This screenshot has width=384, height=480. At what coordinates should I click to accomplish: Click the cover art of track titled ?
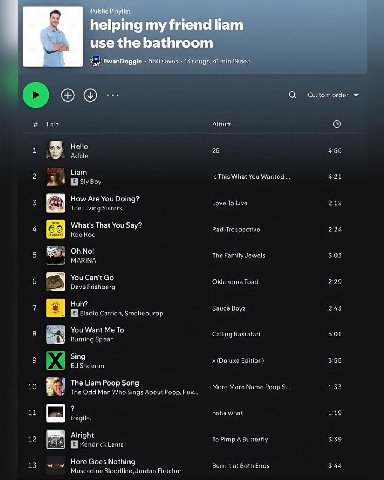click(56, 413)
